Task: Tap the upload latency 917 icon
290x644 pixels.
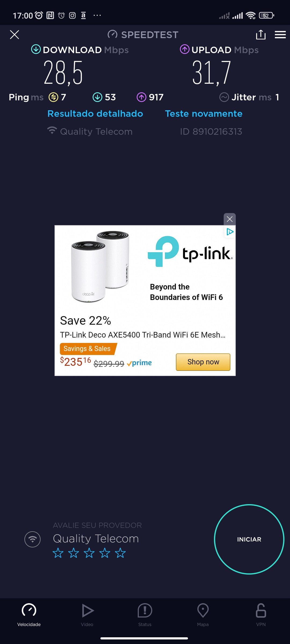Action: [142, 97]
